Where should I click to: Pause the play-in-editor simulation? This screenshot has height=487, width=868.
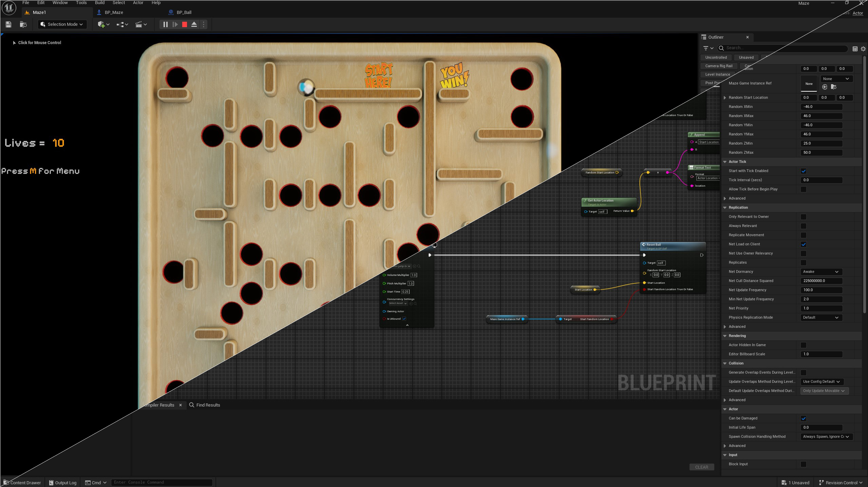pos(166,24)
